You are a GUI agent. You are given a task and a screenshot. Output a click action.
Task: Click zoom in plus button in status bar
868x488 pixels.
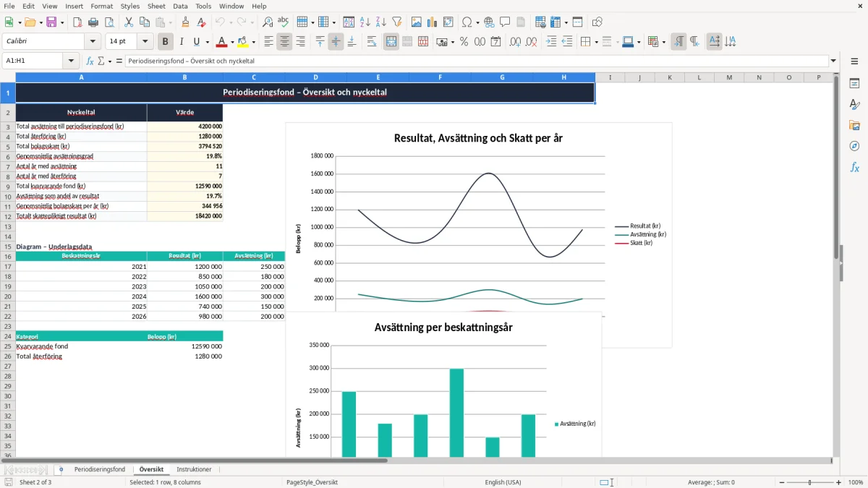(838, 482)
